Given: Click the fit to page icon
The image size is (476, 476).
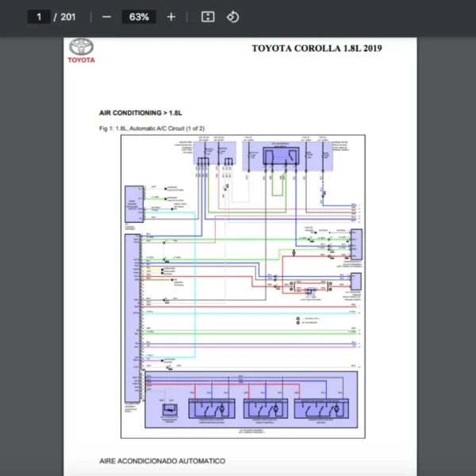Looking at the screenshot, I should [x=208, y=17].
